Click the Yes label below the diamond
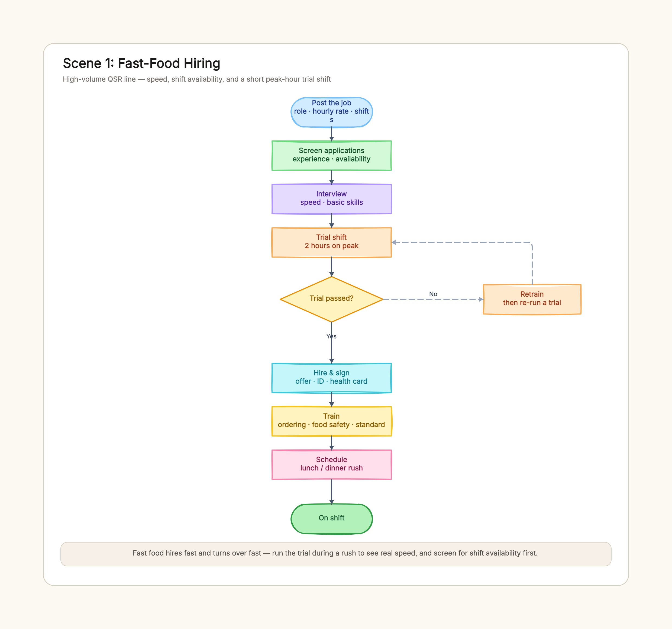Screen dimensions: 672x629 [331, 336]
